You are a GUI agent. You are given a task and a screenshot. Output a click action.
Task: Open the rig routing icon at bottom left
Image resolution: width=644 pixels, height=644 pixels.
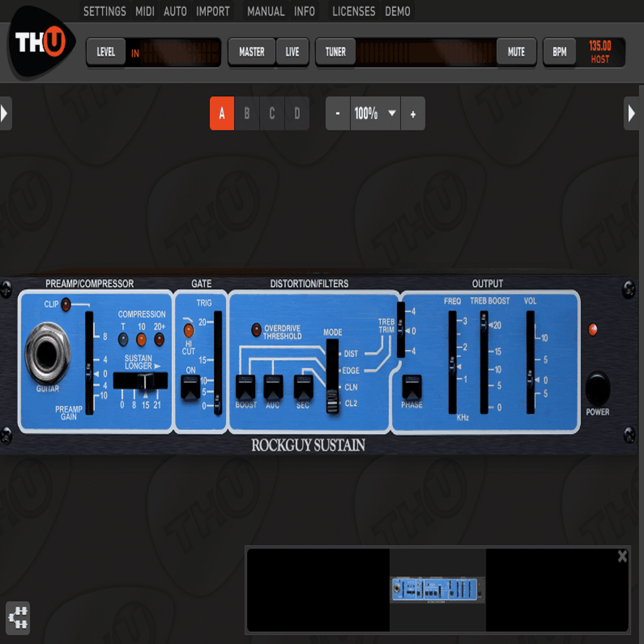(x=18, y=618)
